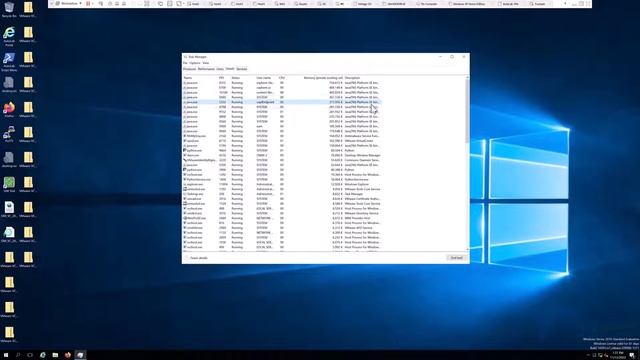Click the End task button
This screenshot has height=360, width=640.
click(x=456, y=258)
